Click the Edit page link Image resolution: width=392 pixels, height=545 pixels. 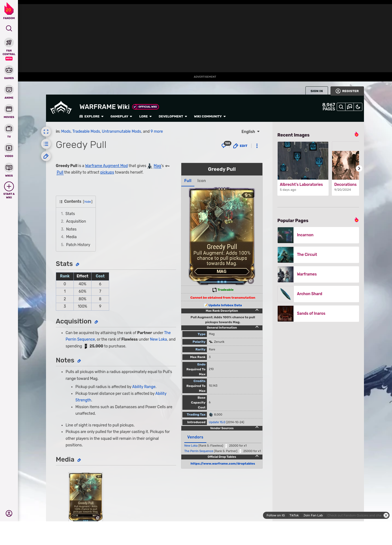[x=240, y=146]
